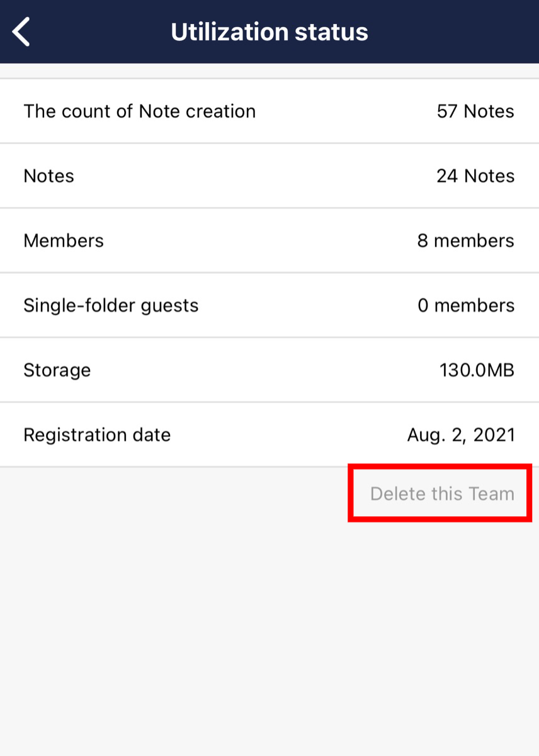This screenshot has height=756, width=539.
Task: Select the Members label
Action: coord(64,240)
